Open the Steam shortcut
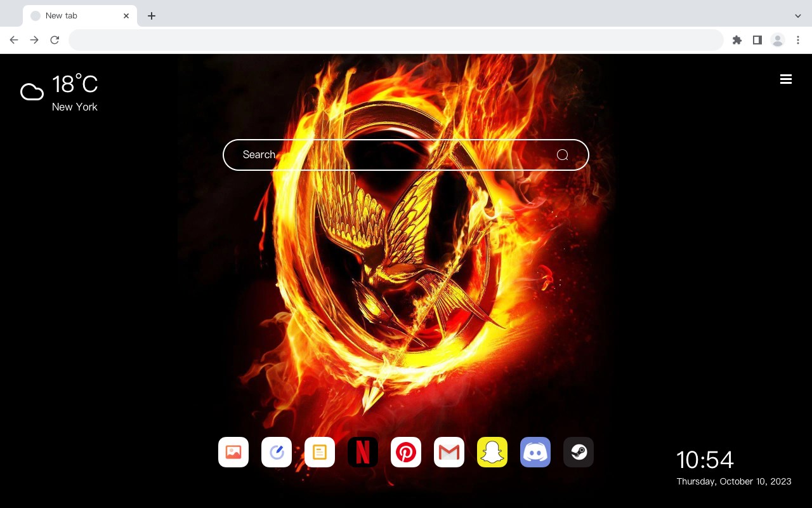This screenshot has width=812, height=508. [579, 452]
